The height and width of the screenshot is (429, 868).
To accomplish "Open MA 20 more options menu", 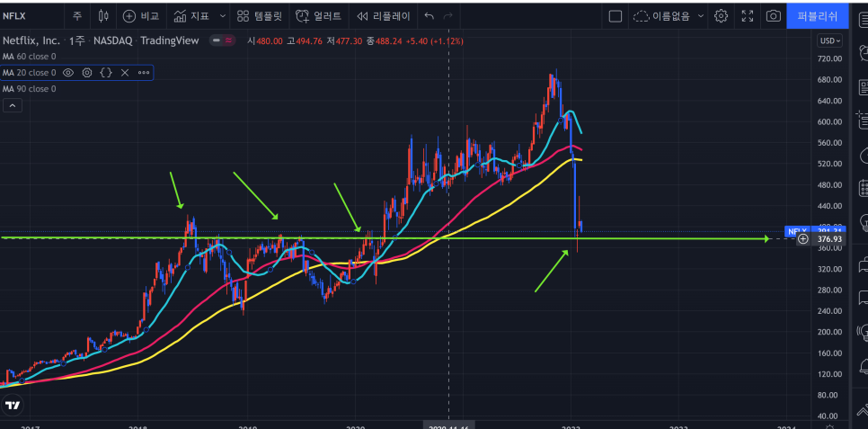I will (144, 73).
